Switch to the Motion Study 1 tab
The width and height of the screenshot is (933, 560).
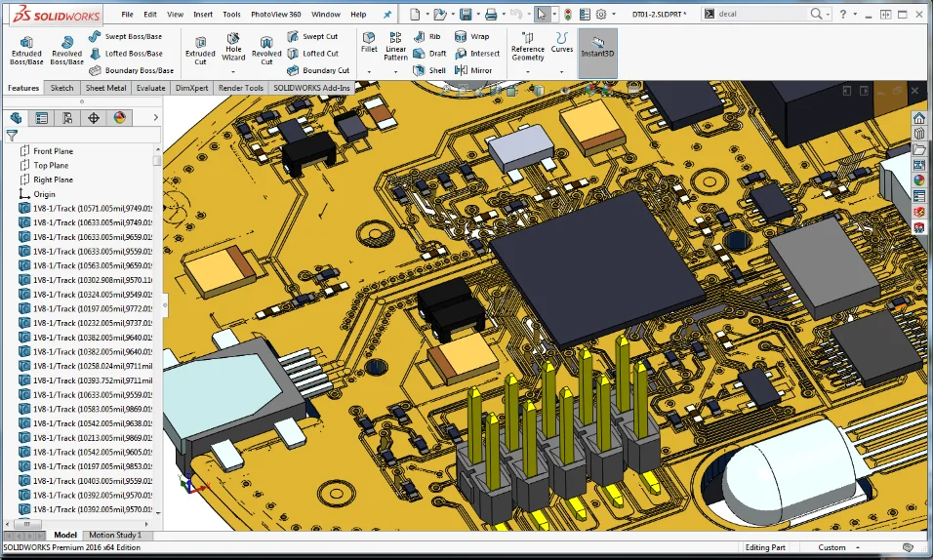click(115, 535)
